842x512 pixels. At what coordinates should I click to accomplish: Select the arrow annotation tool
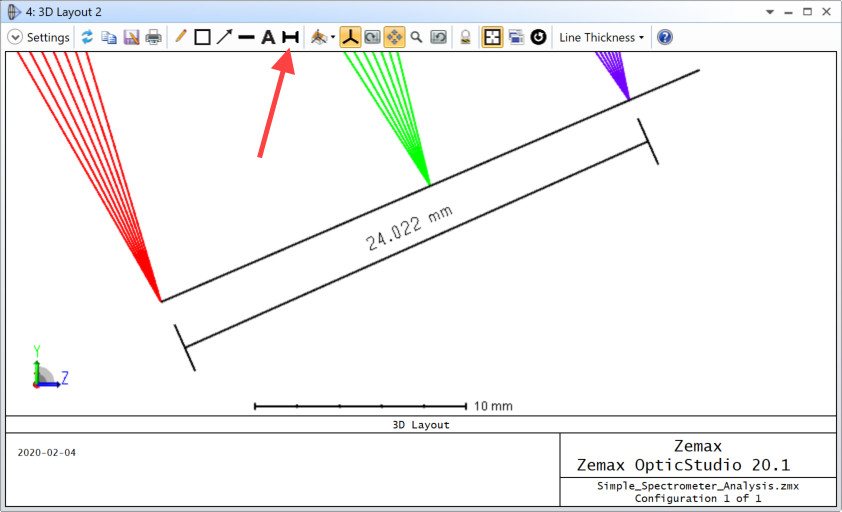click(224, 37)
